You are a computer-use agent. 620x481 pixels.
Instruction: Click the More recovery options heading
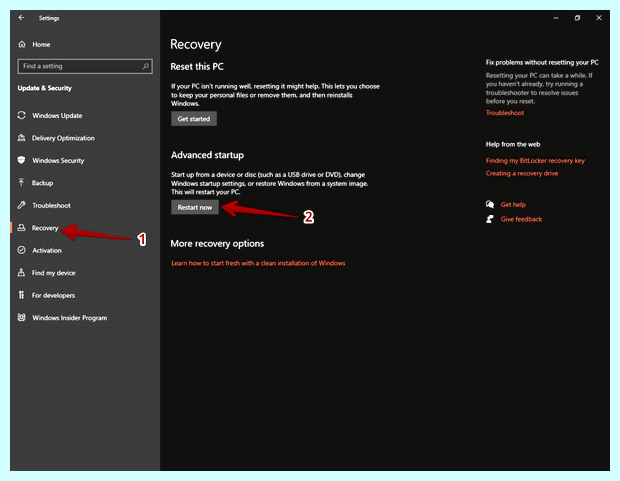(x=217, y=244)
